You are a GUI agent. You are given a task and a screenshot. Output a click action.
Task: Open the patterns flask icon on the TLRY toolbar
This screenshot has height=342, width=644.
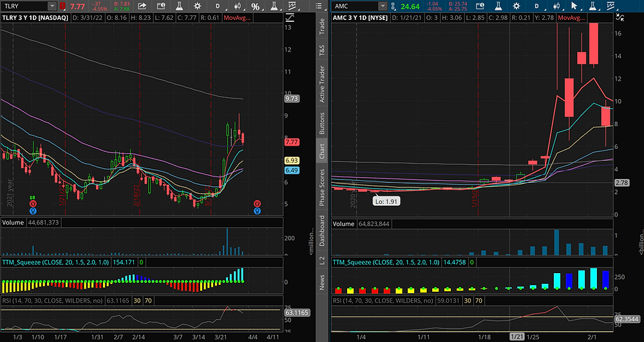[x=274, y=6]
